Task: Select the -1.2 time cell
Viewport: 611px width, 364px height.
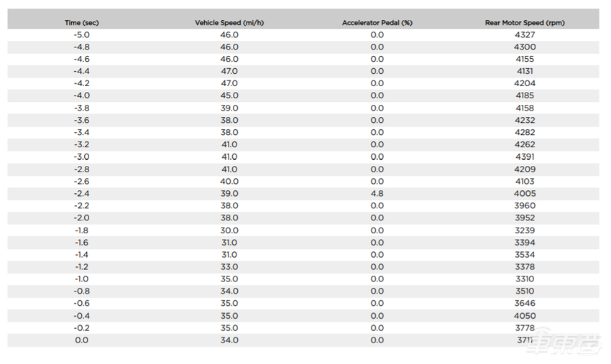Action: [x=81, y=267]
